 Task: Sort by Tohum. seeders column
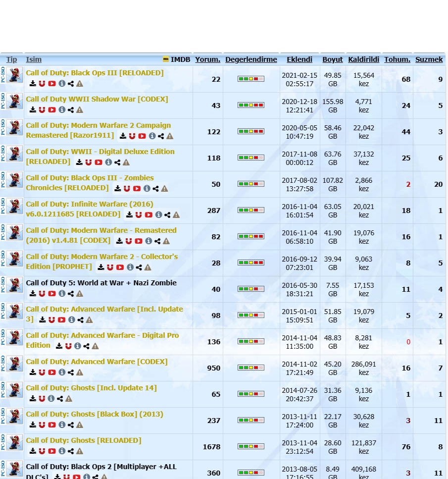click(397, 59)
